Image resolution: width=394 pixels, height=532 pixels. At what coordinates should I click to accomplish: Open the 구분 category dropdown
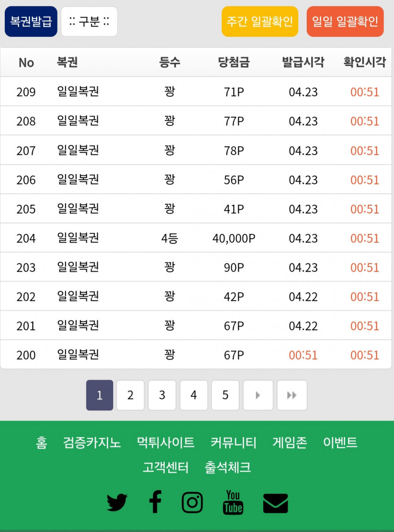89,22
